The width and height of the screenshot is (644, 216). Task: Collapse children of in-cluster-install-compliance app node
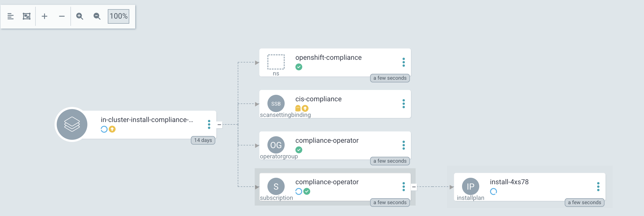point(219,125)
